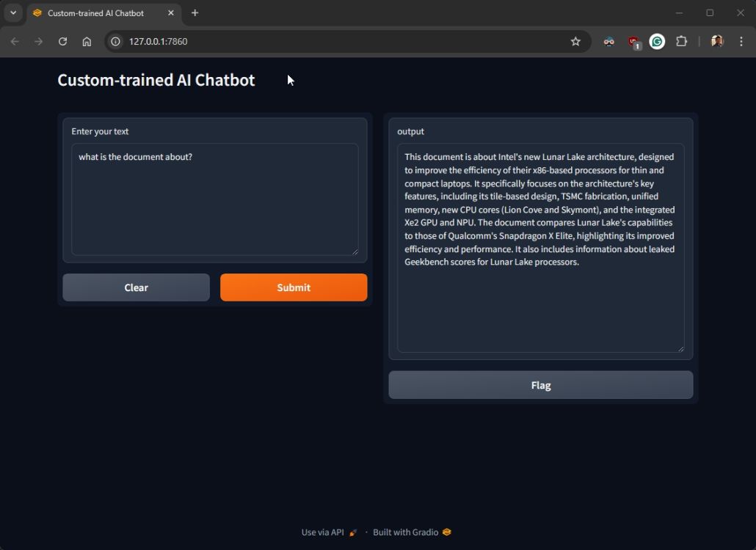
Task: Open the Use via API link
Action: [x=322, y=532]
